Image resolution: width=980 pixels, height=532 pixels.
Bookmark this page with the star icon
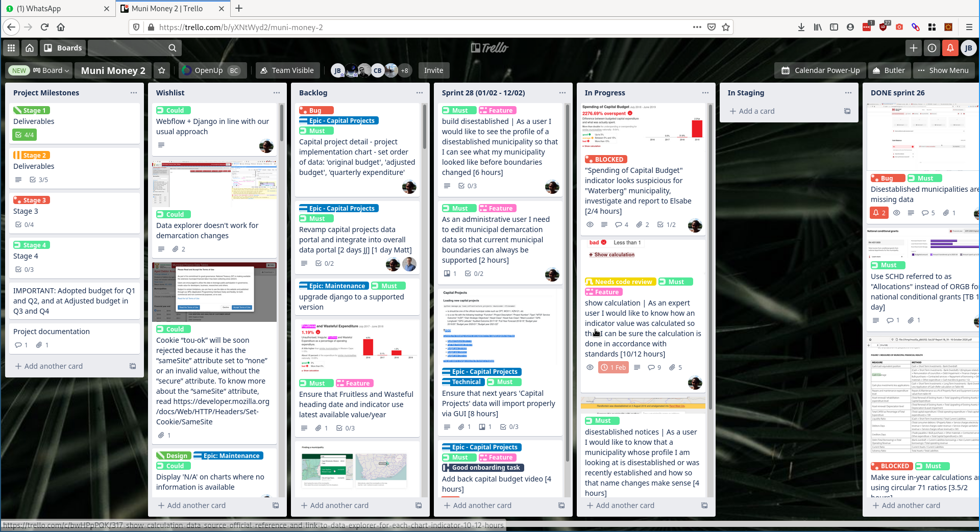click(x=726, y=27)
